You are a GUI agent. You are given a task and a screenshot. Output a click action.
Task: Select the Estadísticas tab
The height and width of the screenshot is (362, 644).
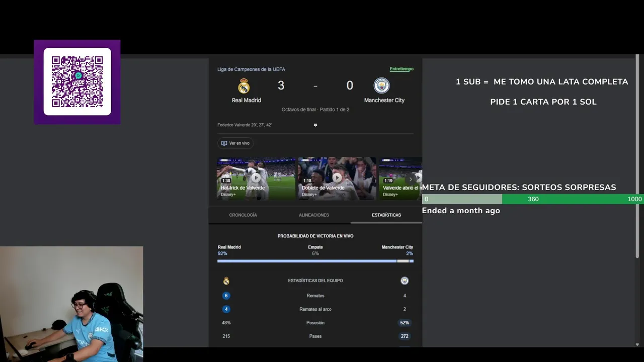[x=386, y=215]
